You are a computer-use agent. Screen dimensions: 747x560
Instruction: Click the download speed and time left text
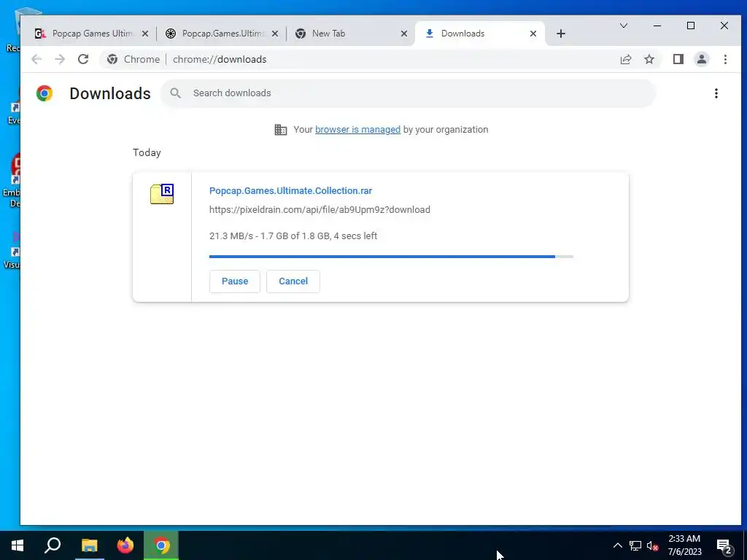293,236
